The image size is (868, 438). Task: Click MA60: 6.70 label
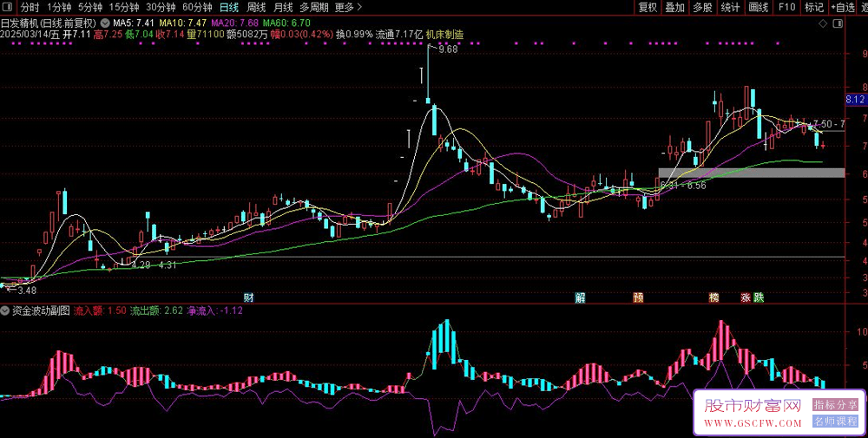coord(286,23)
